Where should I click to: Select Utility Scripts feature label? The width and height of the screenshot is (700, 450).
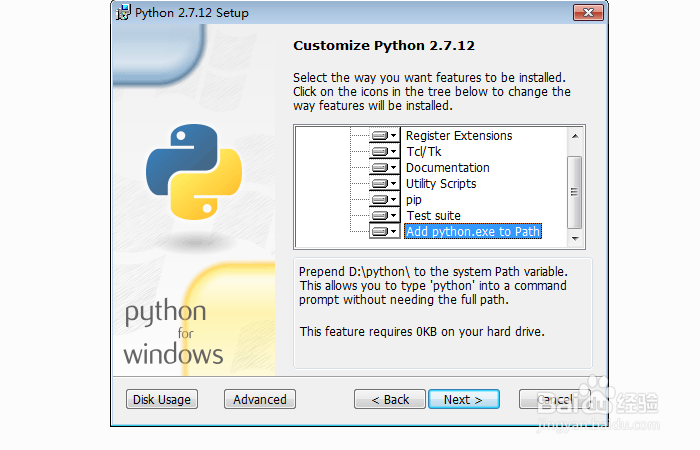[x=441, y=183]
